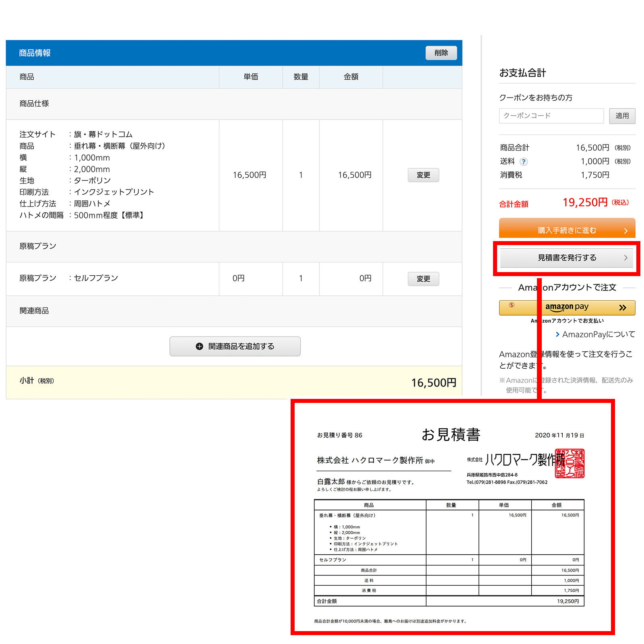This screenshot has height=644, width=644.
Task: Open the 送料 question mark help icon
Action: 523,162
